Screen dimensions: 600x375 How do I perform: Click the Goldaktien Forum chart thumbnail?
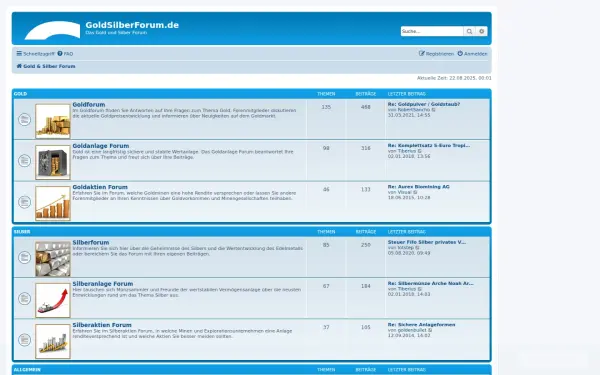[x=53, y=204]
